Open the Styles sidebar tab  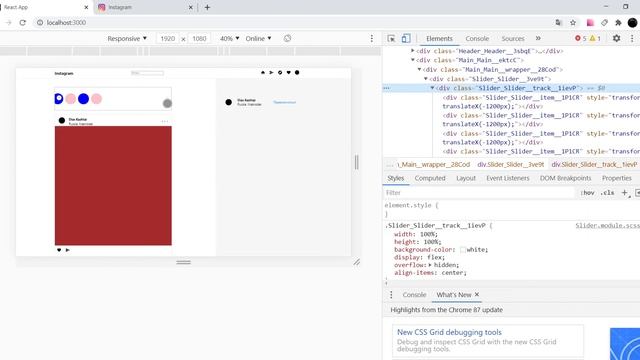[396, 178]
